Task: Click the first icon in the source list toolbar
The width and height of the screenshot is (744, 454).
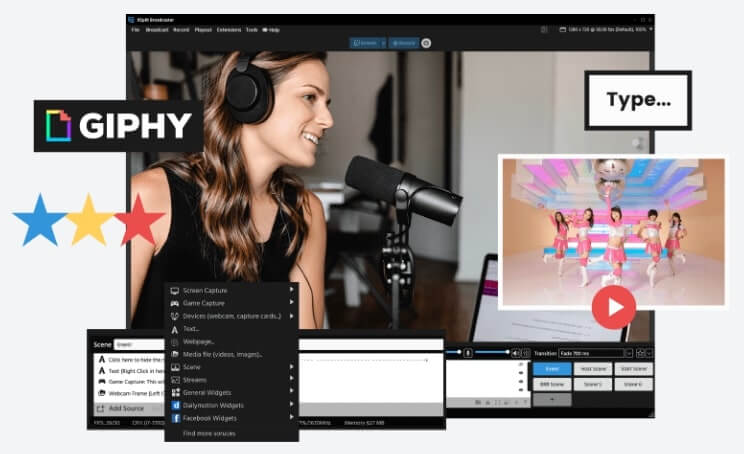Action: (477, 403)
